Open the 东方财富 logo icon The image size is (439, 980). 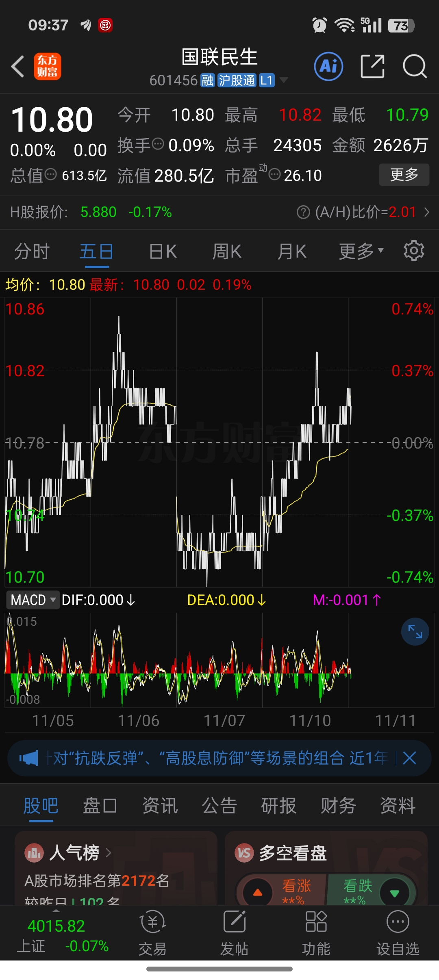pyautogui.click(x=48, y=67)
